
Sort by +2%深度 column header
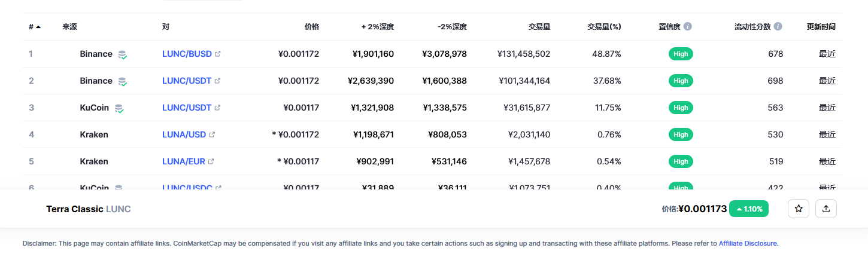click(378, 27)
